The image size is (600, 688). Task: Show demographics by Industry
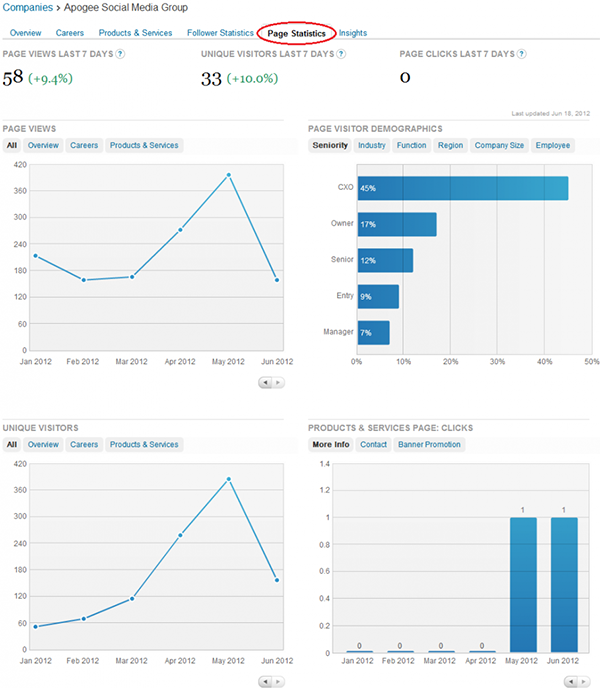pos(372,145)
